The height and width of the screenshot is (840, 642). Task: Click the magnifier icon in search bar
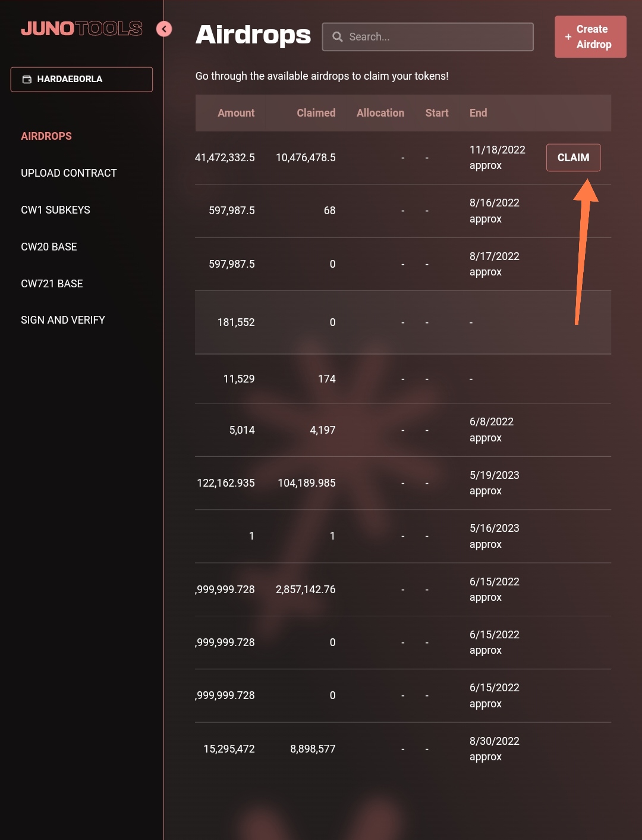(338, 37)
